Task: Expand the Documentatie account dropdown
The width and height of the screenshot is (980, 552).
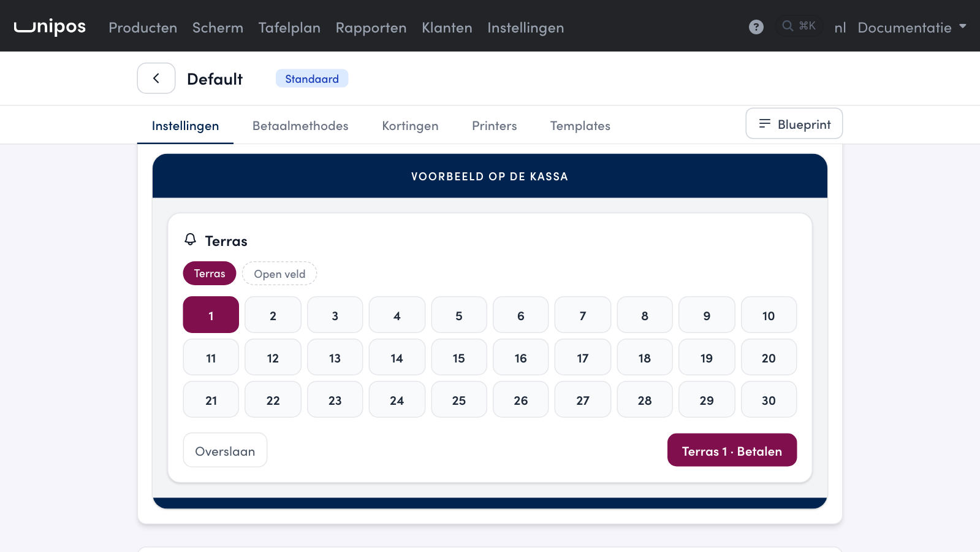Action: pyautogui.click(x=911, y=28)
